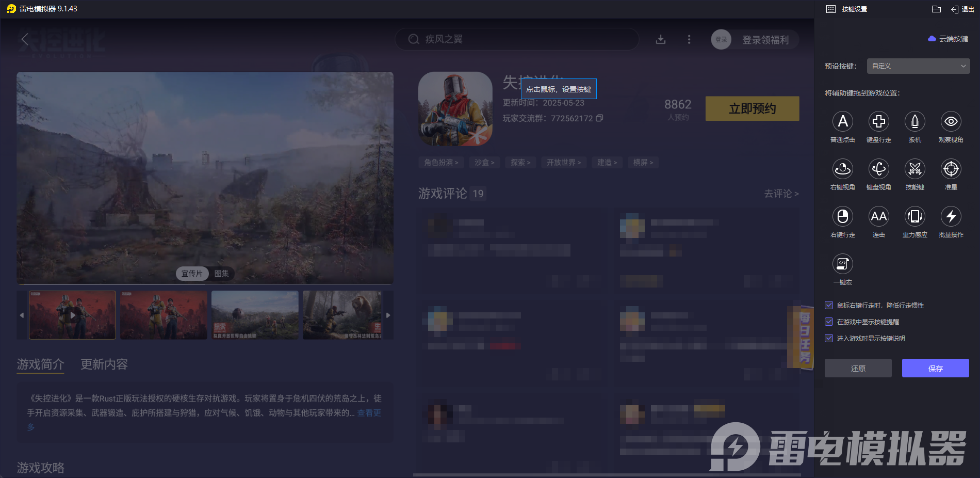Switch to the 更新内容 tab
This screenshot has width=980, height=478.
pyautogui.click(x=104, y=364)
